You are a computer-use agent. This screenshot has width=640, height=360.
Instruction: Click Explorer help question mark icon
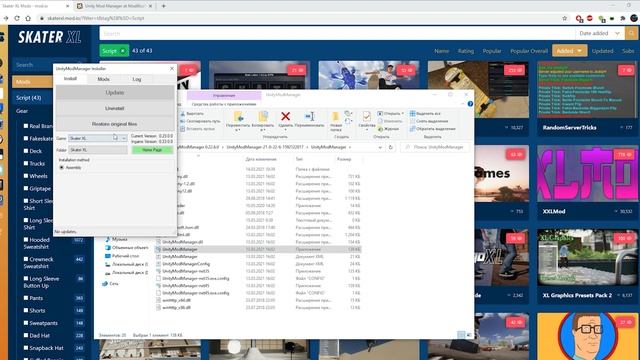pos(470,104)
